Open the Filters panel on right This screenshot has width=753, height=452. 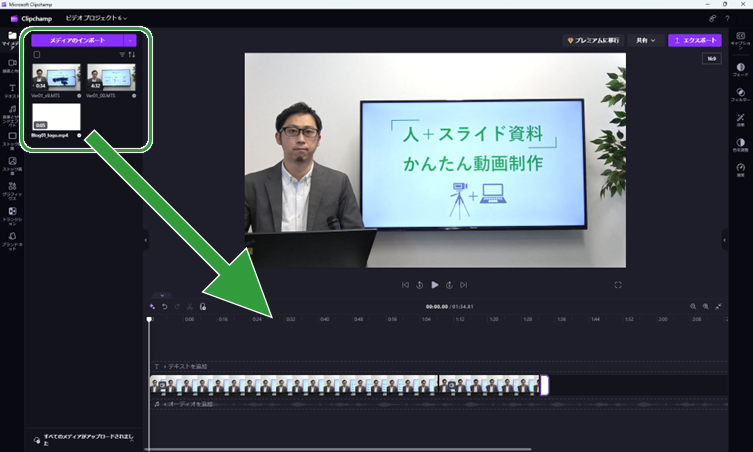(741, 95)
